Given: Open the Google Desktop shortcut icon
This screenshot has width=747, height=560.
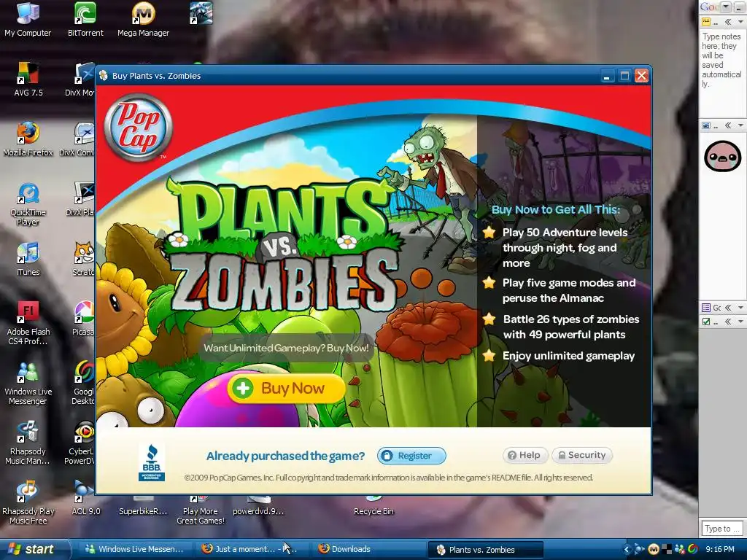Looking at the screenshot, I should point(83,384).
